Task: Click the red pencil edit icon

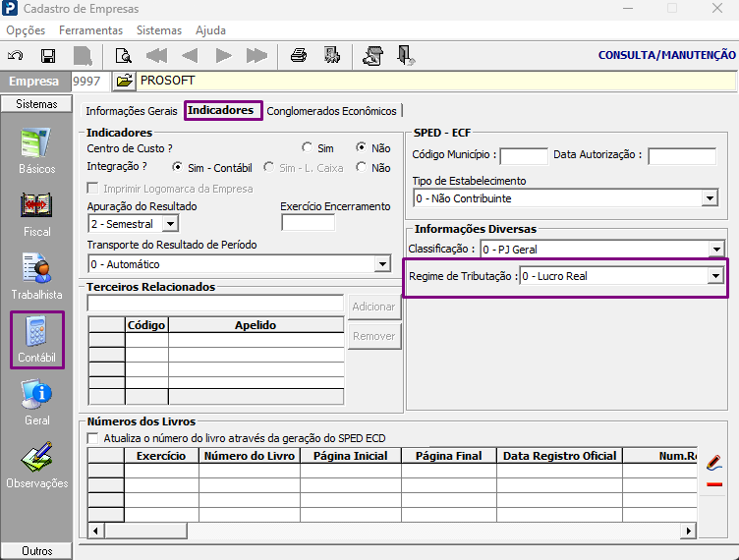Action: click(714, 462)
